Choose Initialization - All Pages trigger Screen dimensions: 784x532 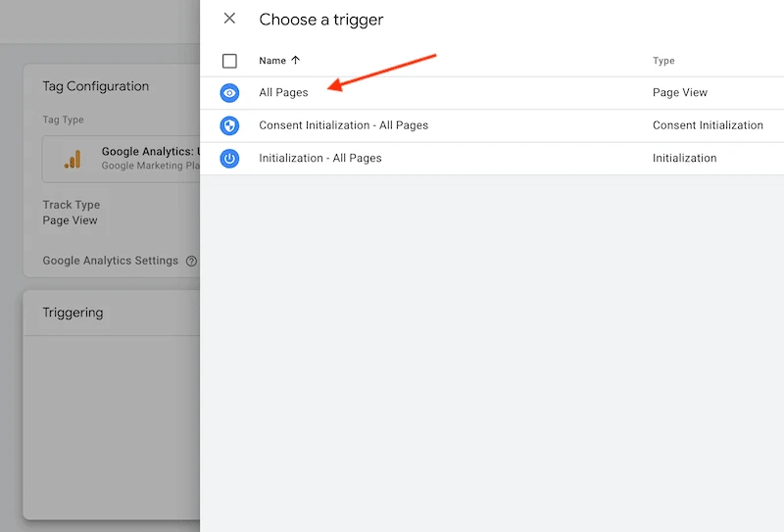[320, 158]
